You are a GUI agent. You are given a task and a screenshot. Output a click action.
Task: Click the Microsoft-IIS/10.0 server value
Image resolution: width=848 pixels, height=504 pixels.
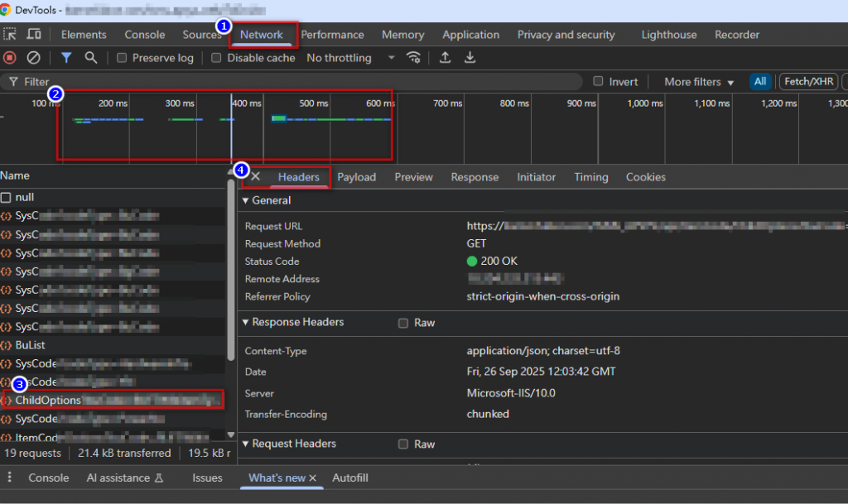click(x=510, y=393)
